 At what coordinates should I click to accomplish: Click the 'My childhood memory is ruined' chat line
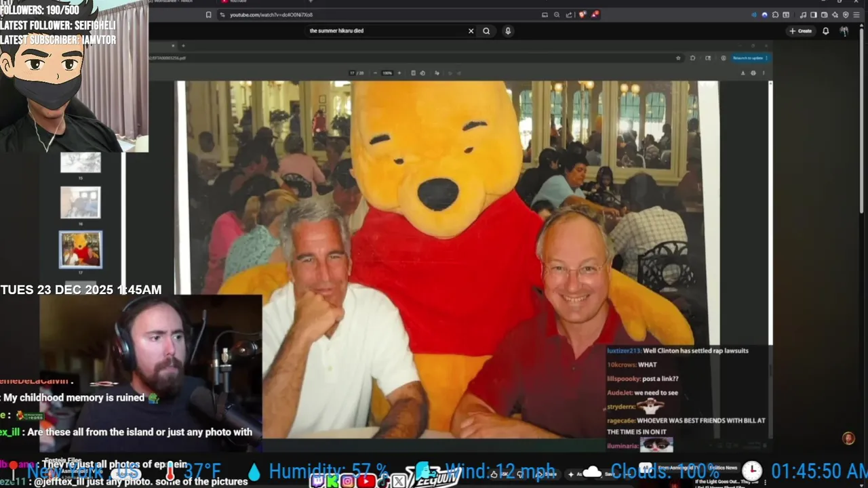pyautogui.click(x=75, y=398)
